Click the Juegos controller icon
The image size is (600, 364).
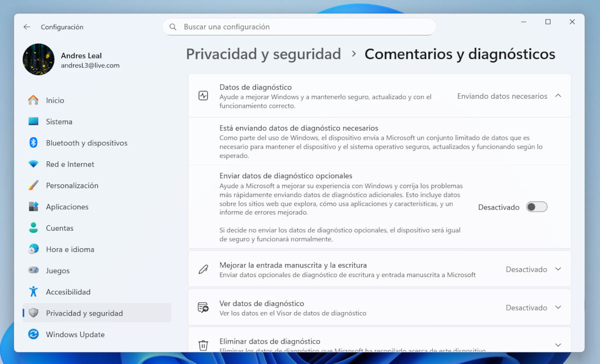tap(33, 271)
